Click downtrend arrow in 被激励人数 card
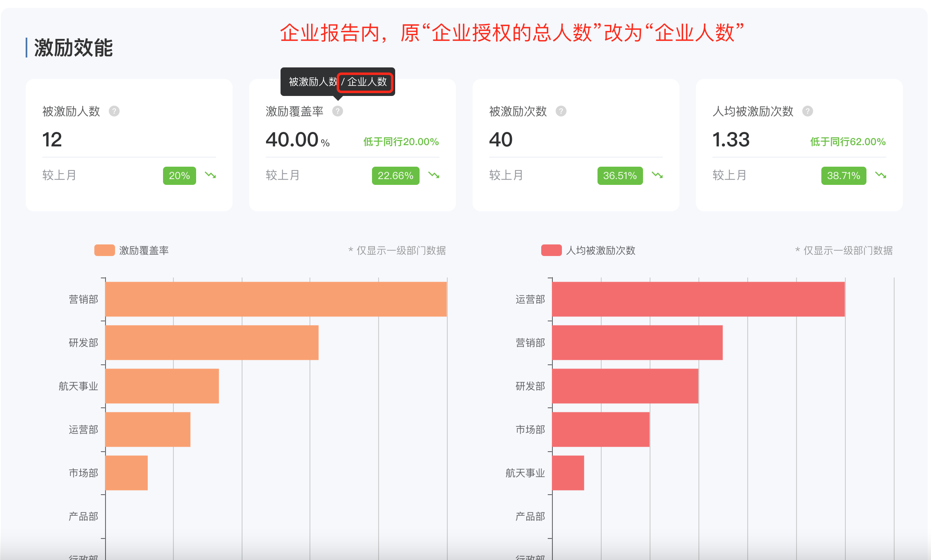 click(211, 175)
